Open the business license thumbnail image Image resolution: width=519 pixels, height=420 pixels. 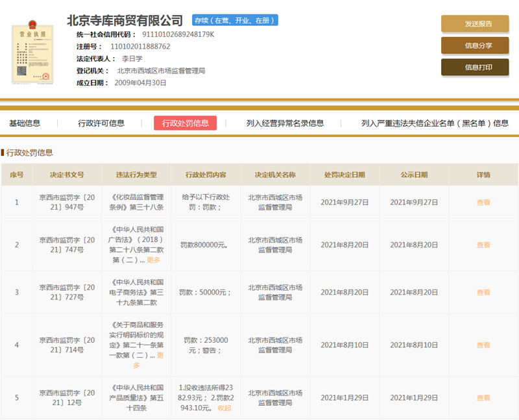32,53
